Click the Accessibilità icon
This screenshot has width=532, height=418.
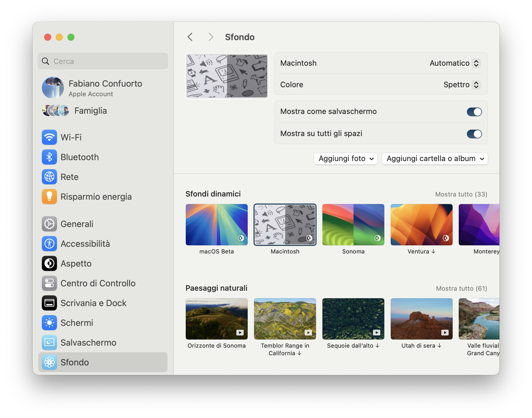coord(49,244)
